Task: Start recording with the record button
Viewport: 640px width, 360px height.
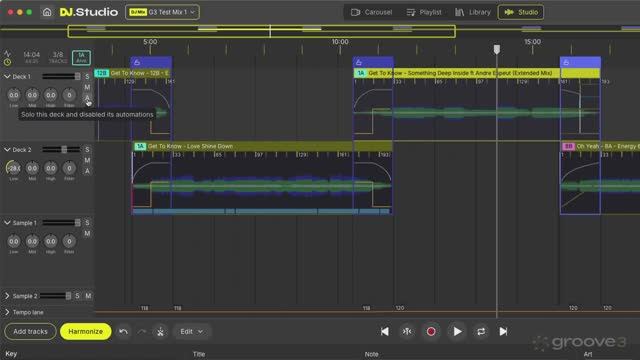Action: pyautogui.click(x=431, y=331)
